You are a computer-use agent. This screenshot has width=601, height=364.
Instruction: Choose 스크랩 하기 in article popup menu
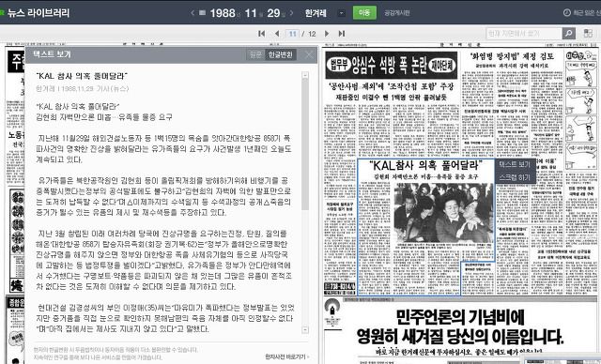click(515, 177)
